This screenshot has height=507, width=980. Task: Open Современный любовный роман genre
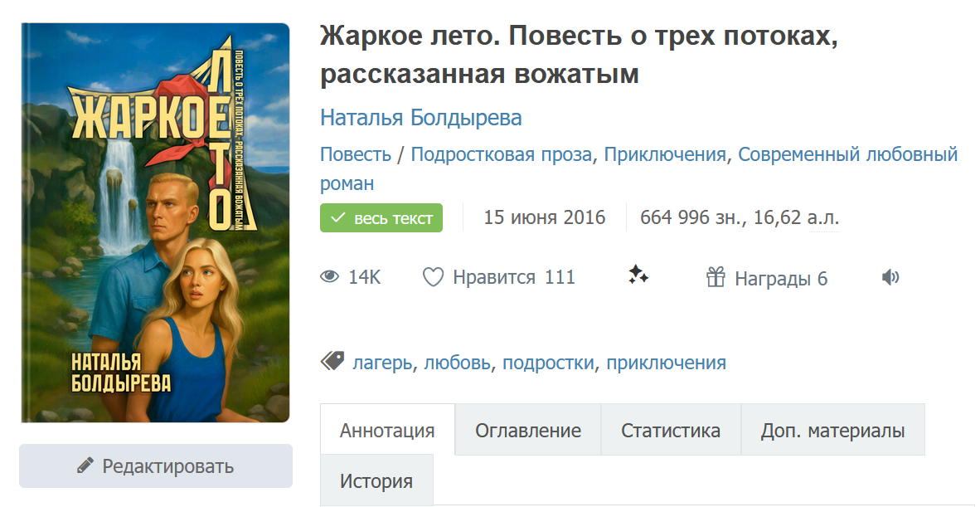pyautogui.click(x=847, y=154)
